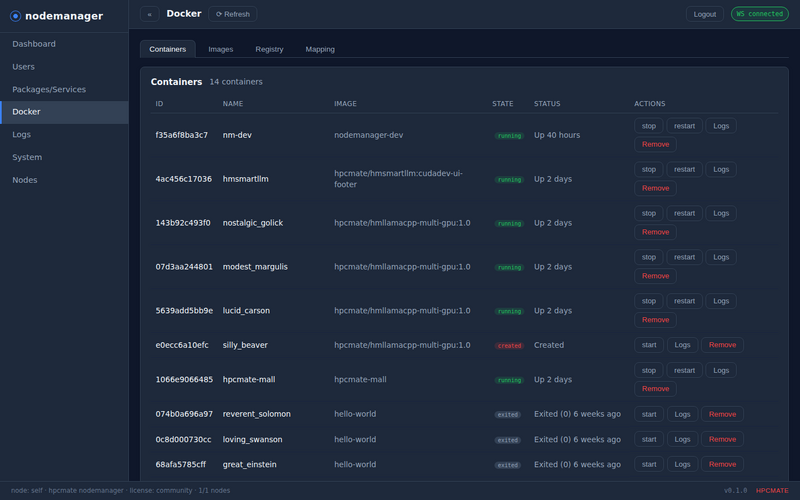This screenshot has width=800, height=500.
Task: Open the Mapping tab
Action: click(320, 49)
